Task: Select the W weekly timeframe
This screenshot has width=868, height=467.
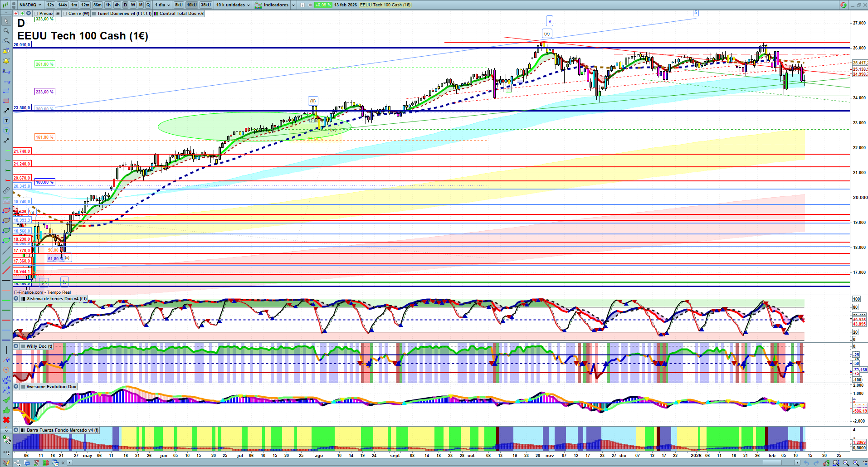Action: pos(133,5)
